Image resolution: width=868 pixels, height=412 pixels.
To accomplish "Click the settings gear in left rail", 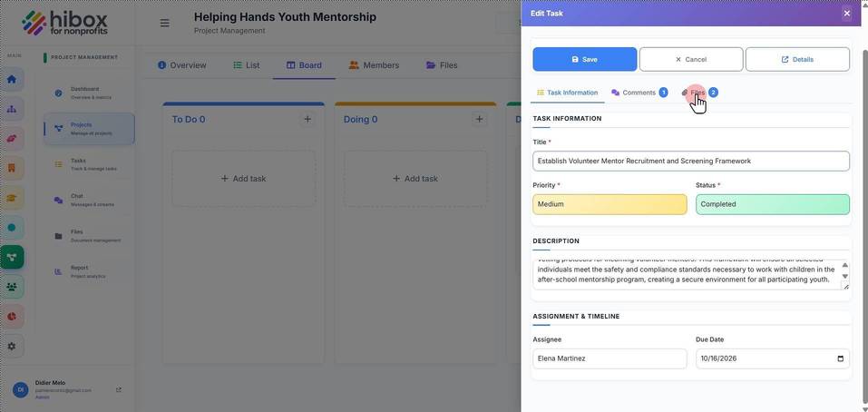I will 12,346.
